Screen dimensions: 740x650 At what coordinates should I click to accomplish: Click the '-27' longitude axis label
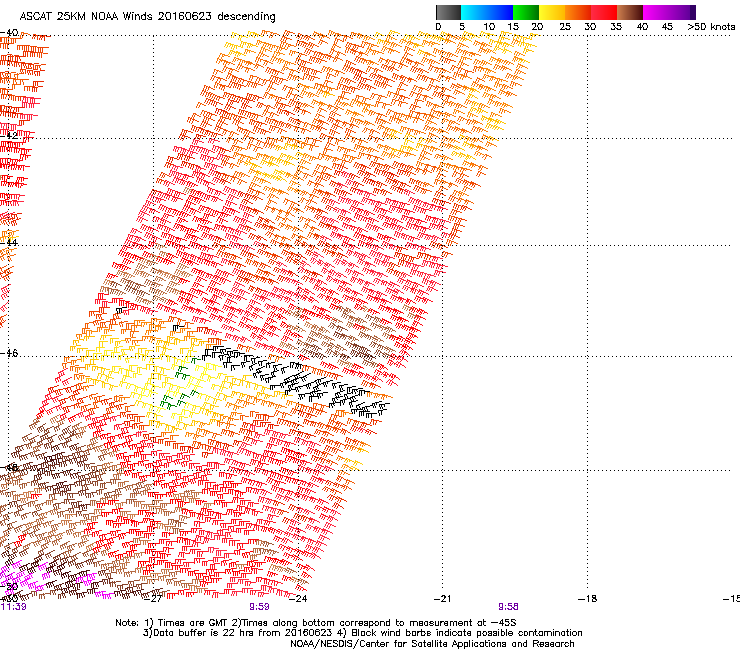(x=153, y=599)
